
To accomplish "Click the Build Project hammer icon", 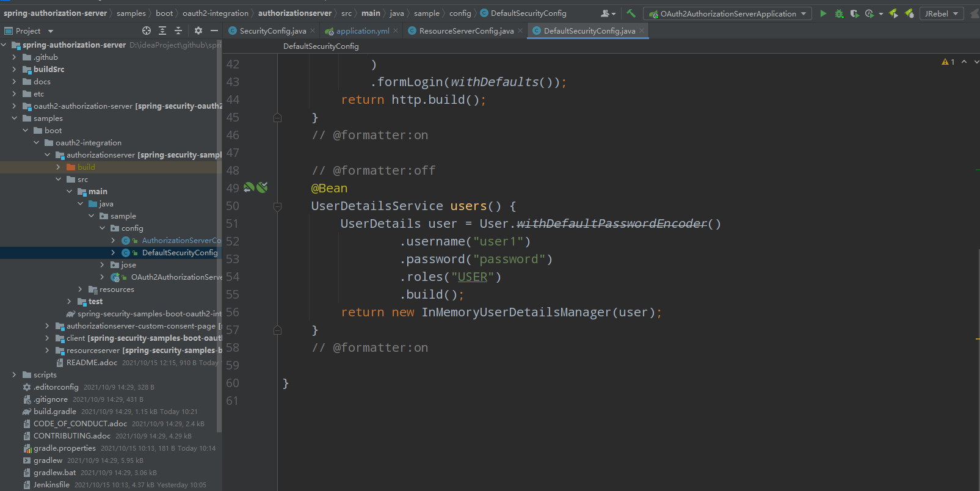I will click(x=631, y=13).
